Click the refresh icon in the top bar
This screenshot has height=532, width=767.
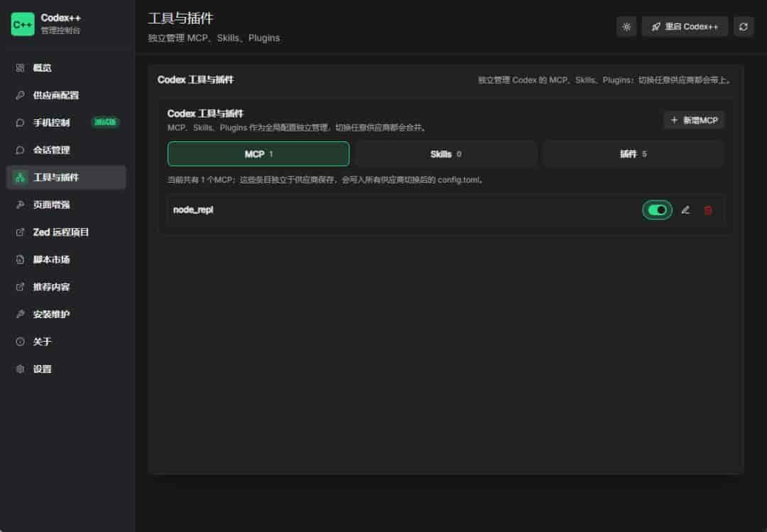(x=743, y=27)
